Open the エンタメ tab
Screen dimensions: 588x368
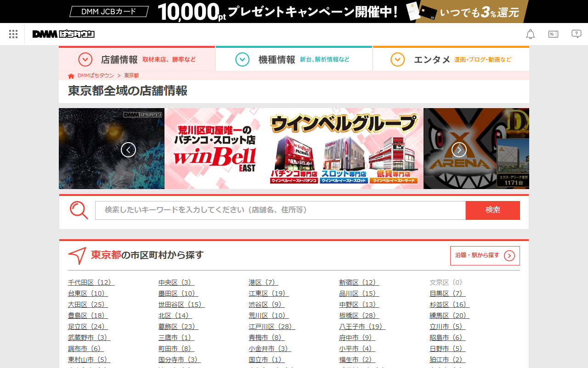point(451,59)
